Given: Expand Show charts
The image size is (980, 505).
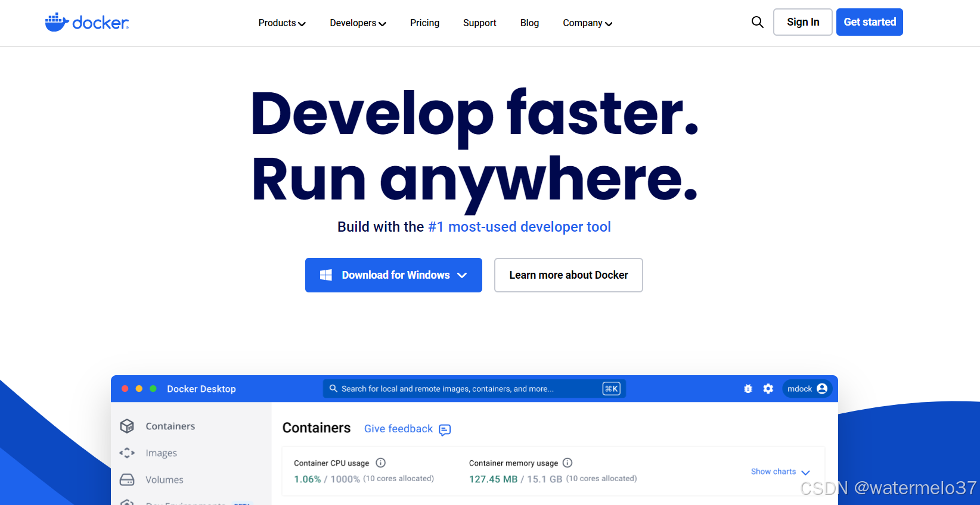Looking at the screenshot, I should click(x=780, y=472).
